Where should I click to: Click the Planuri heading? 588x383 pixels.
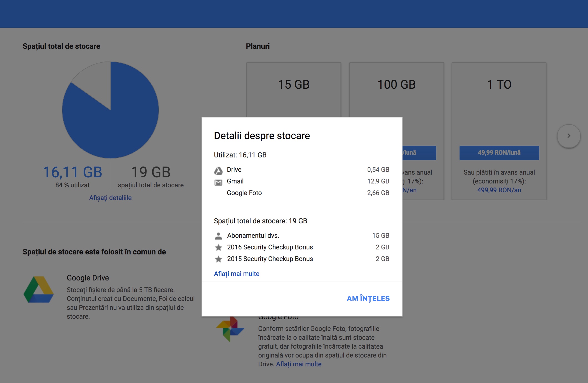(x=258, y=46)
